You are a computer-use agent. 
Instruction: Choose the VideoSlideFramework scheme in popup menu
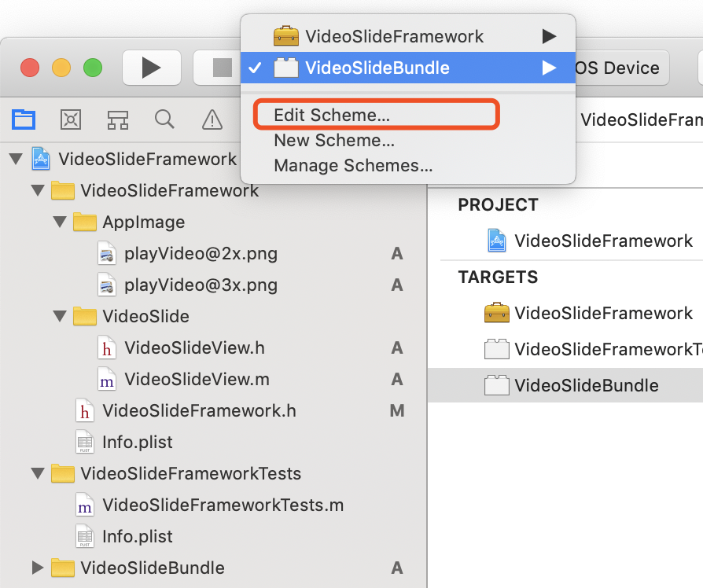tap(408, 36)
